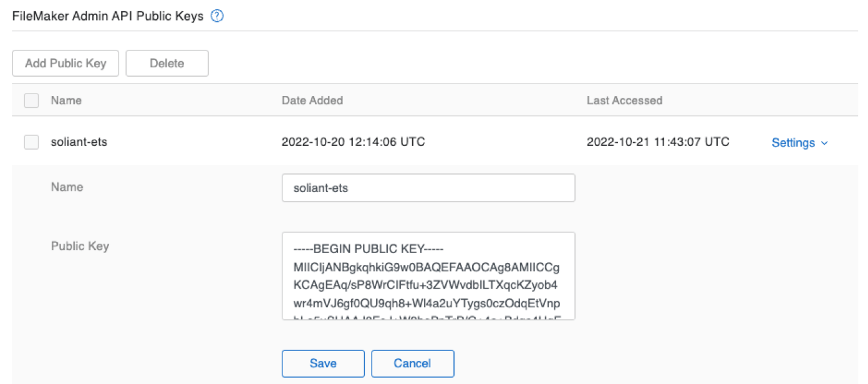Check the soliant-ets row checkbox
This screenshot has height=384, width=868.
point(31,142)
